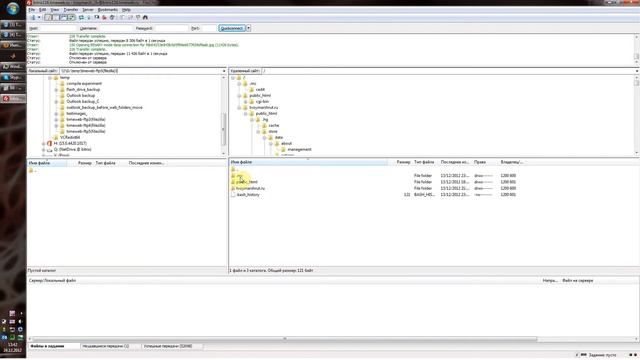The width and height of the screenshot is (640, 360).
Task: Open the Windows Start orb
Action: (13, 9)
